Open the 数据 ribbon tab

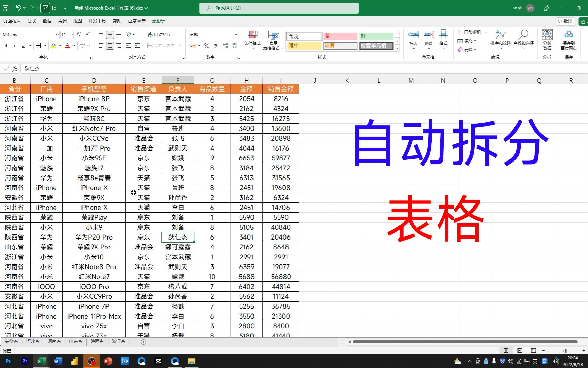(47, 21)
